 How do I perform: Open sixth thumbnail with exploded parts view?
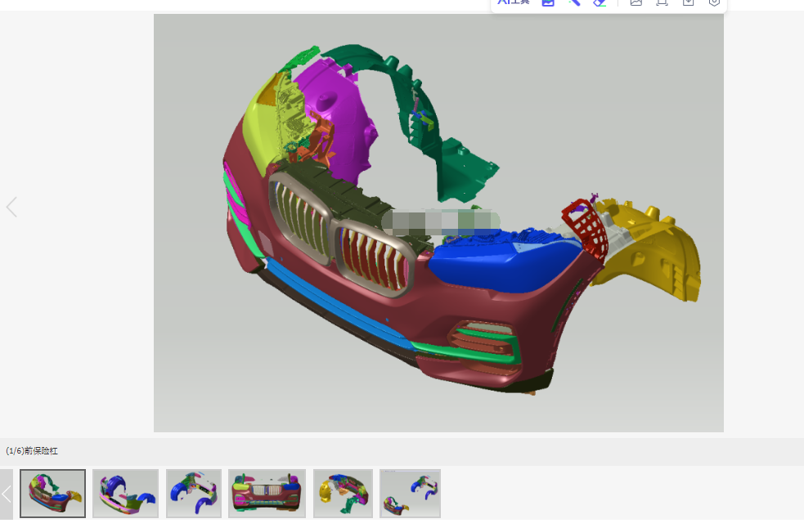(411, 494)
